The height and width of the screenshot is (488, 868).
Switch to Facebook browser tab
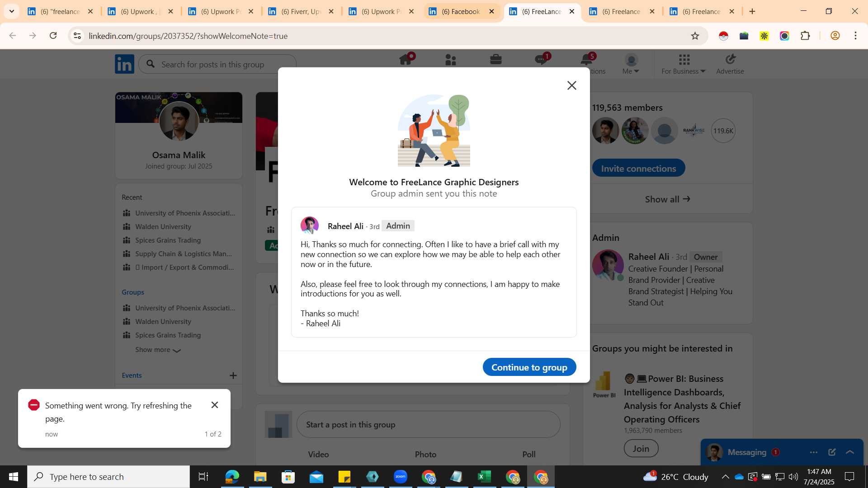click(x=462, y=11)
